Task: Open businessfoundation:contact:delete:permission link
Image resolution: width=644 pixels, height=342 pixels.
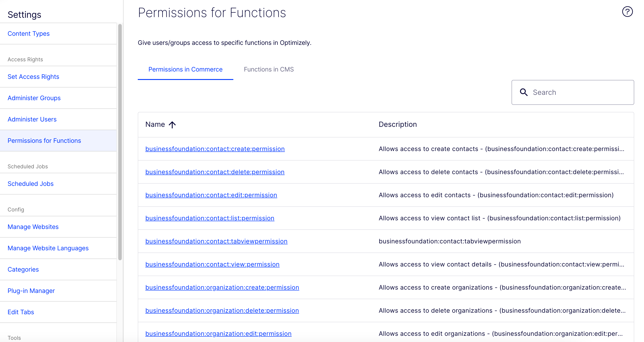Action: pos(215,172)
